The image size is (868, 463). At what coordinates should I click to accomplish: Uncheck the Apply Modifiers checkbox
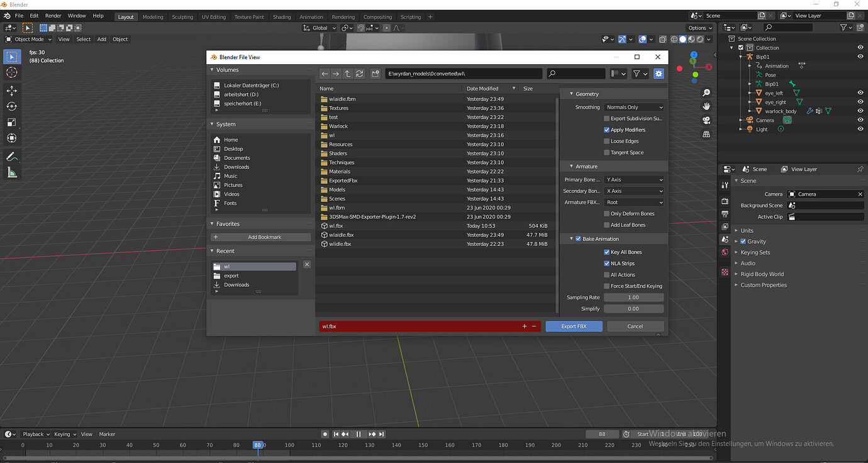pos(606,130)
